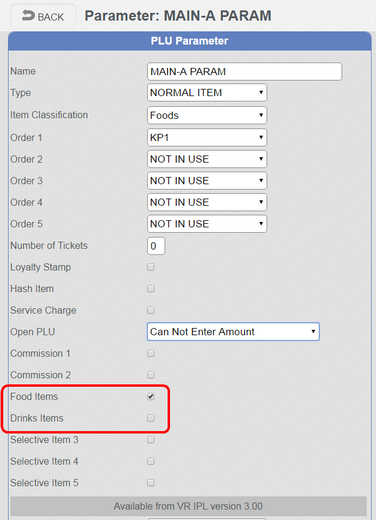This screenshot has height=520, width=376.
Task: Click the Name field containing MAIN-A PARAM
Action: [244, 71]
